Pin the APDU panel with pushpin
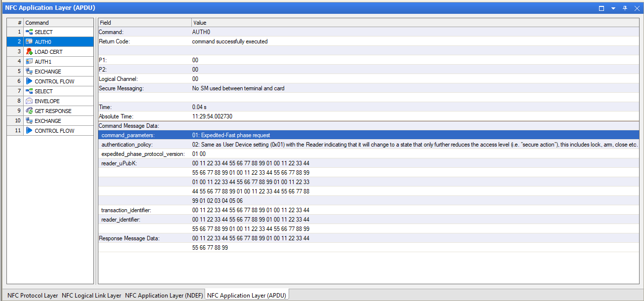644x301 pixels. (x=625, y=8)
